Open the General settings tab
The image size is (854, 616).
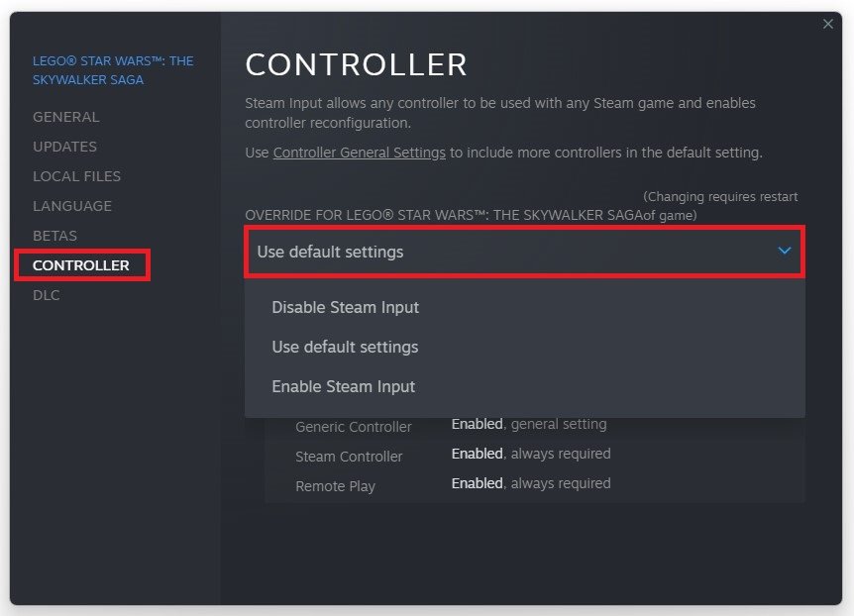(x=66, y=117)
